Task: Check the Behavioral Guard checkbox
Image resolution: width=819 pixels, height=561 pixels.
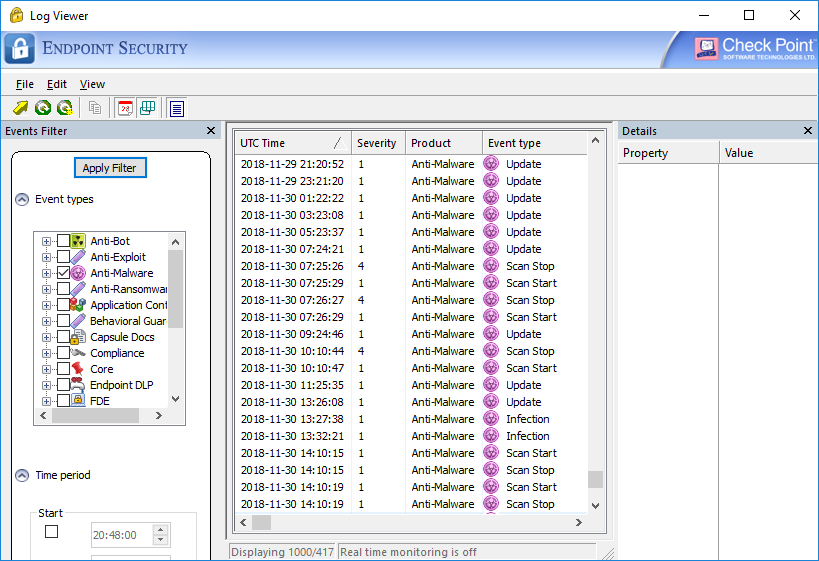Action: pos(63,321)
